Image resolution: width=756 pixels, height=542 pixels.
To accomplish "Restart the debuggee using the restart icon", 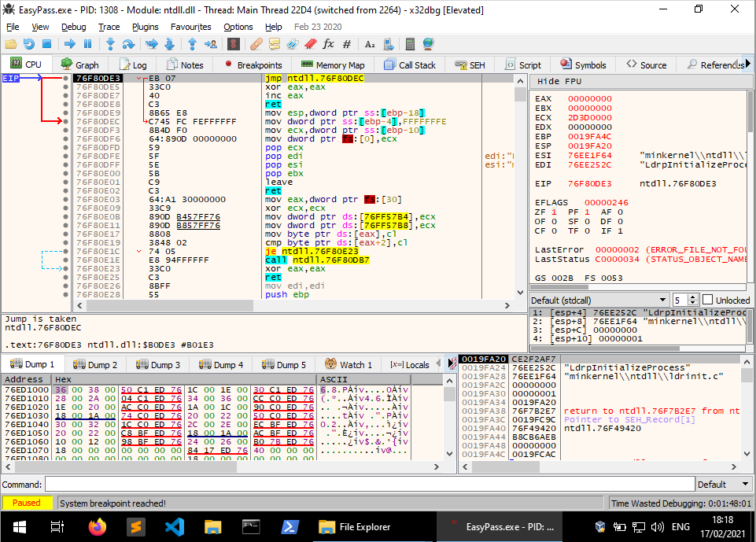I will coord(29,44).
